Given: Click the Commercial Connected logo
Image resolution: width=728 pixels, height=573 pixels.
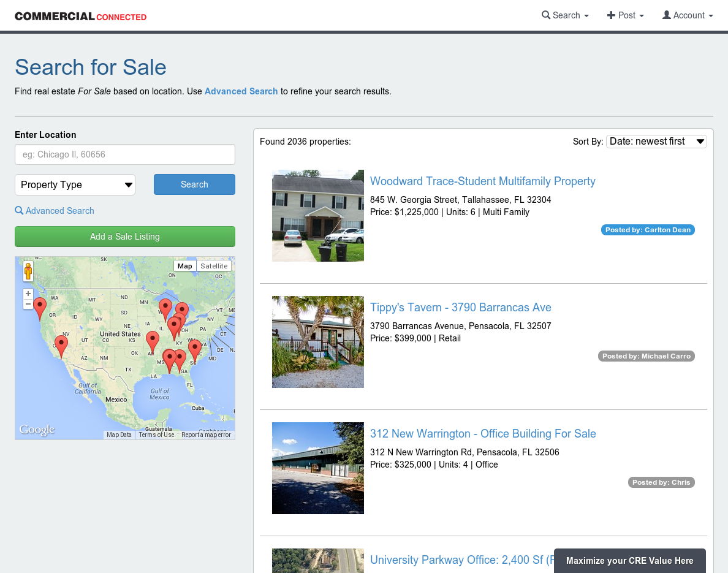Looking at the screenshot, I should (80, 17).
